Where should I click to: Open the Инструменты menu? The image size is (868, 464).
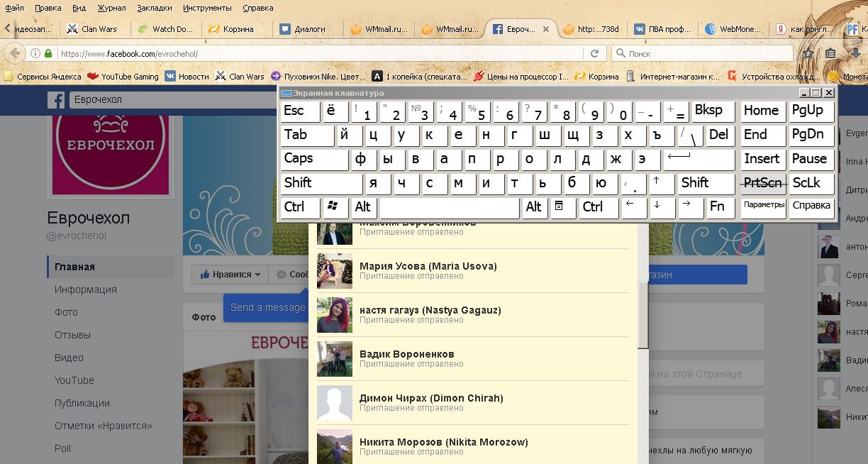point(206,9)
